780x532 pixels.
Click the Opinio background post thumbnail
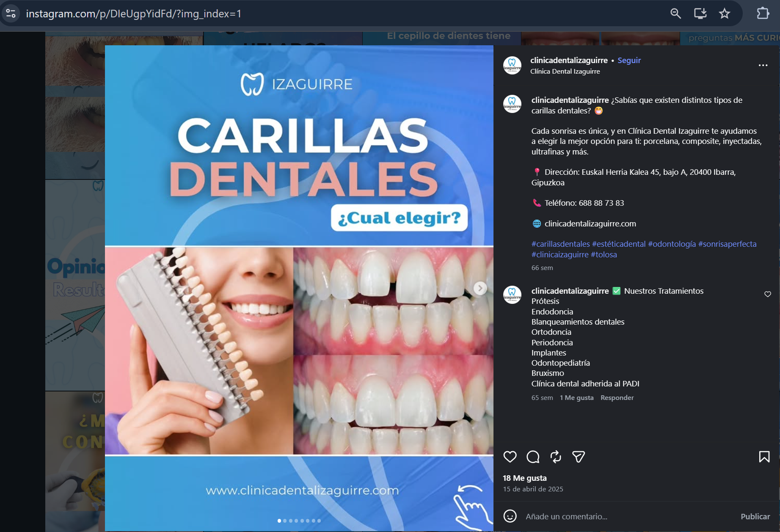pos(75,285)
